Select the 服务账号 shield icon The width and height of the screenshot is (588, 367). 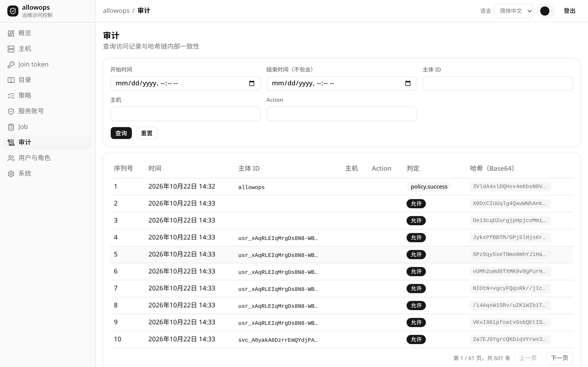(11, 111)
